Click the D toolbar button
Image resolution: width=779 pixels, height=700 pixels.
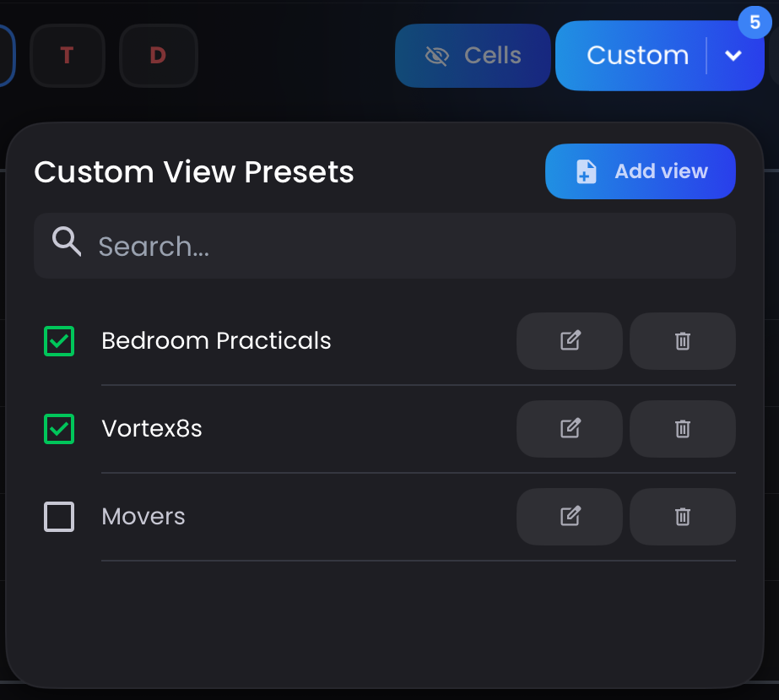coord(158,56)
